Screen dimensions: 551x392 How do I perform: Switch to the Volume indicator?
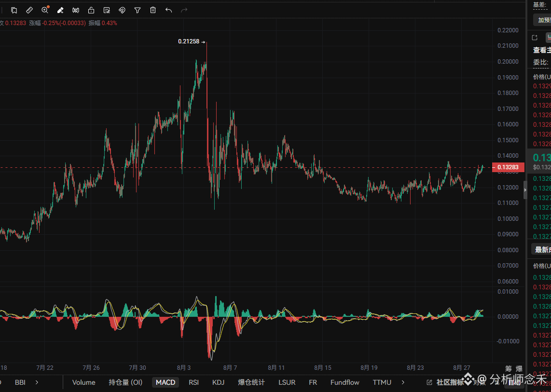click(83, 382)
